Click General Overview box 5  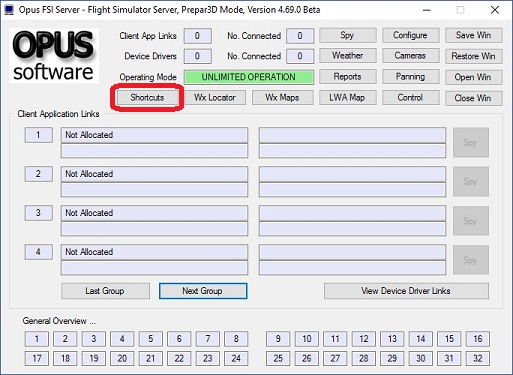coord(151,339)
